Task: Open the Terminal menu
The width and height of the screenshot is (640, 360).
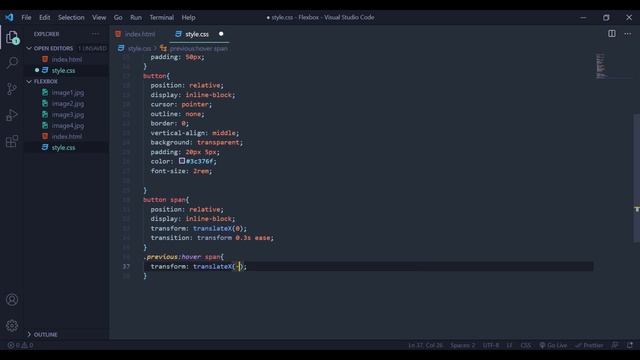Action: pos(161,18)
